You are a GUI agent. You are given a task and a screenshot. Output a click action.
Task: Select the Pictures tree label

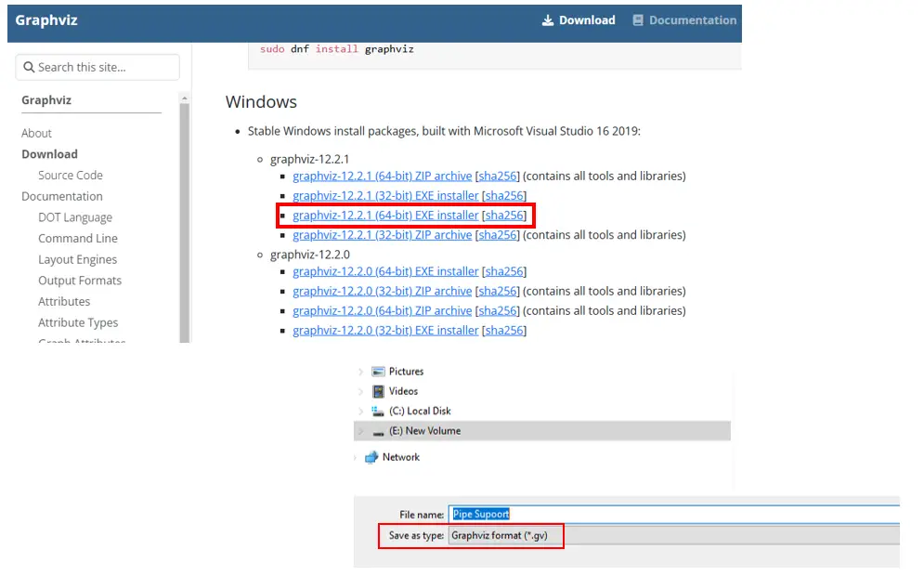(x=406, y=372)
